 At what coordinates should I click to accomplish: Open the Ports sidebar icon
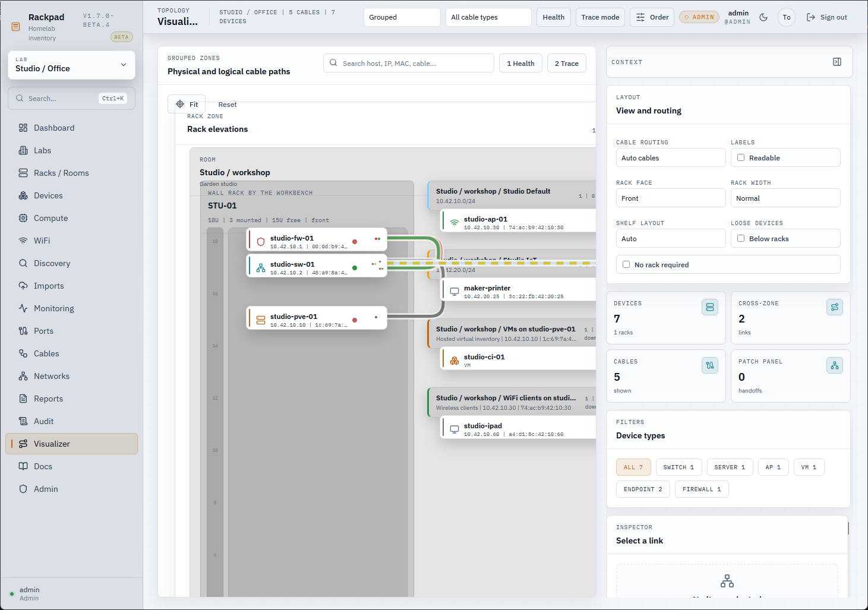pyautogui.click(x=23, y=331)
